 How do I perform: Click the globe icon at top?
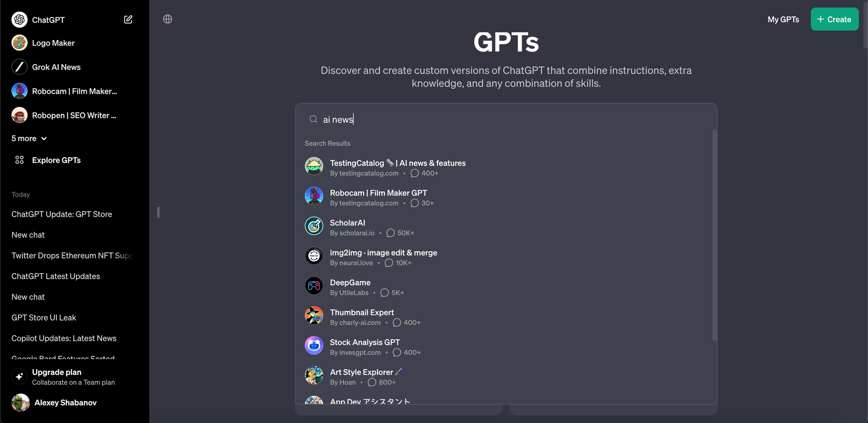click(x=168, y=19)
